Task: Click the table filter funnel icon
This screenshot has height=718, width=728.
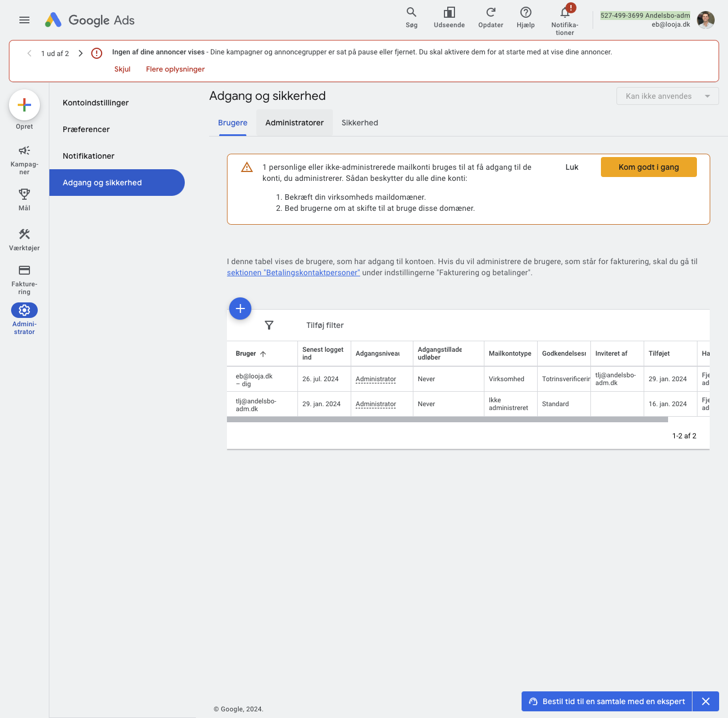Action: coord(269,325)
